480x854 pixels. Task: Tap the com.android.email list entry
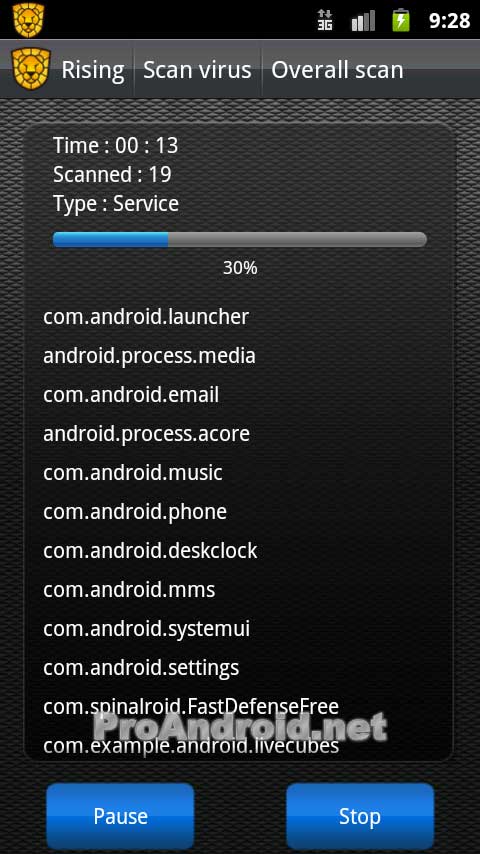[x=131, y=394]
